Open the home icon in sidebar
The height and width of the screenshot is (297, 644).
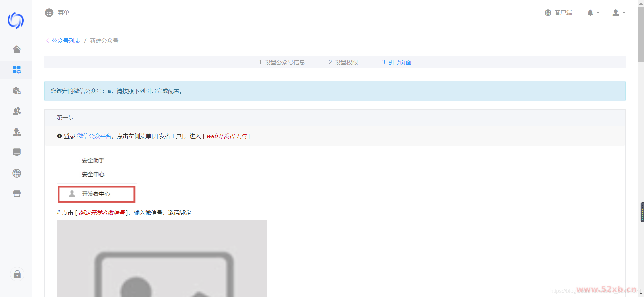[x=17, y=49]
